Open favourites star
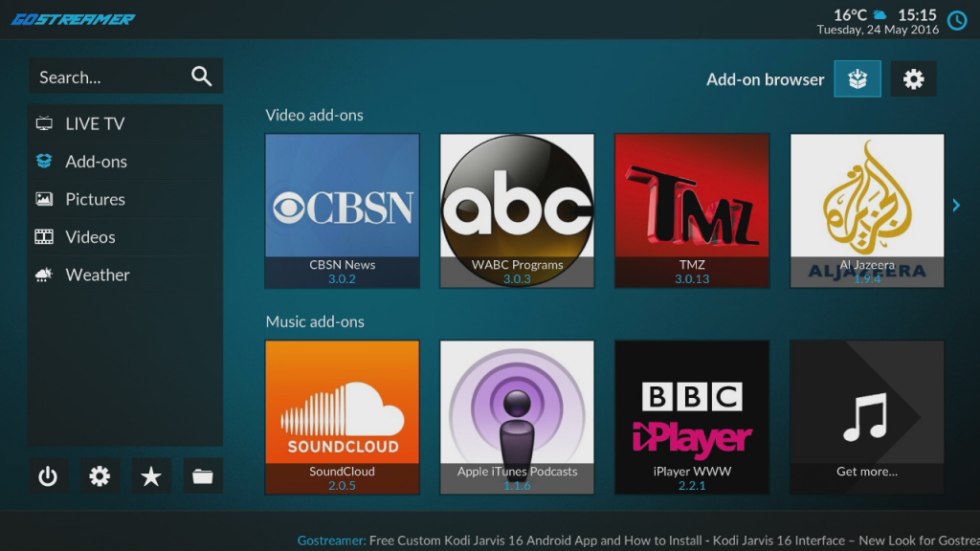This screenshot has height=551, width=980. 151,476
